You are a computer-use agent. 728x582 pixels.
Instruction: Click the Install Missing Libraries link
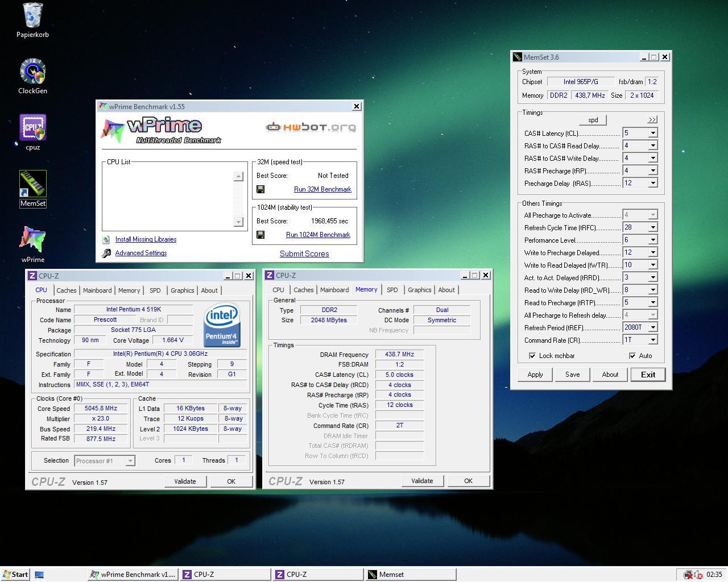[x=146, y=239]
